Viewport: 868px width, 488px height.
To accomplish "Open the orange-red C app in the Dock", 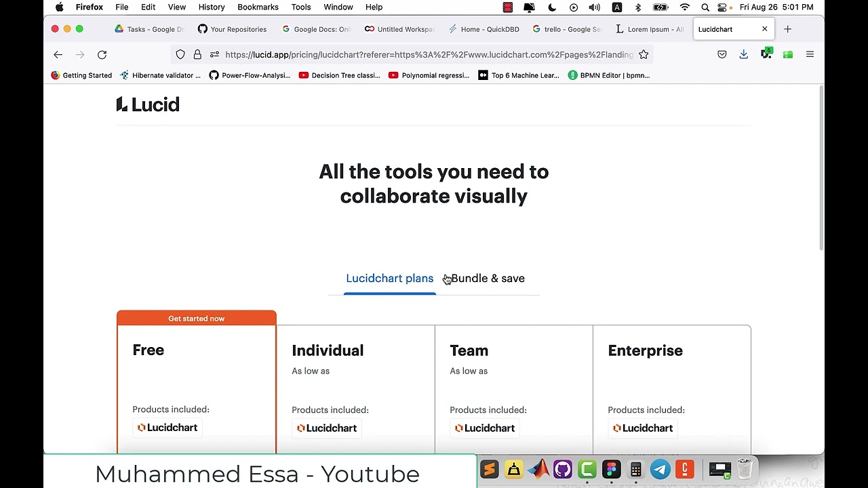I will 684,469.
